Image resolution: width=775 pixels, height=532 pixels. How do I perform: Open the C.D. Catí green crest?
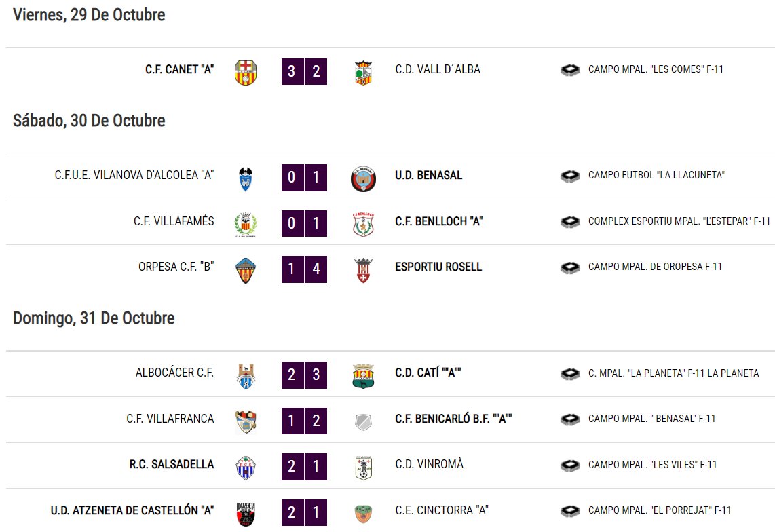click(x=363, y=376)
